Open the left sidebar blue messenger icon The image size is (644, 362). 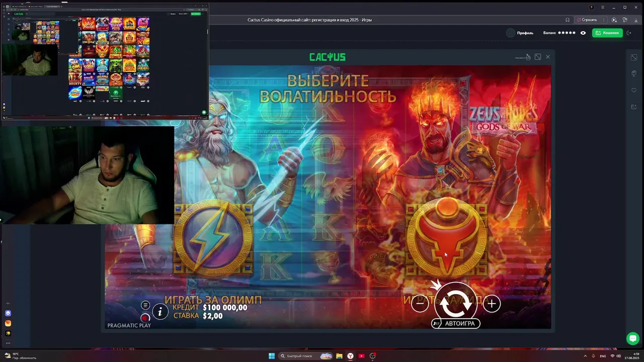coord(8,313)
